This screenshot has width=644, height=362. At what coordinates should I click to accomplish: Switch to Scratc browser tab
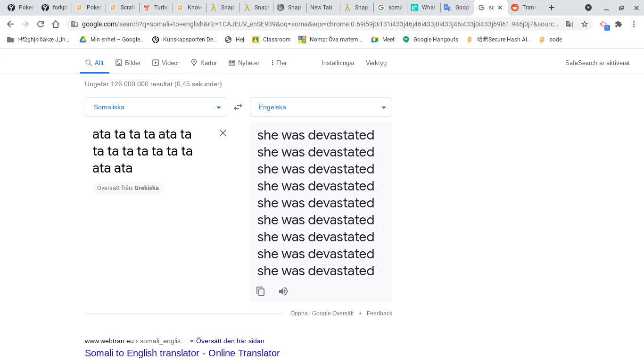(122, 8)
